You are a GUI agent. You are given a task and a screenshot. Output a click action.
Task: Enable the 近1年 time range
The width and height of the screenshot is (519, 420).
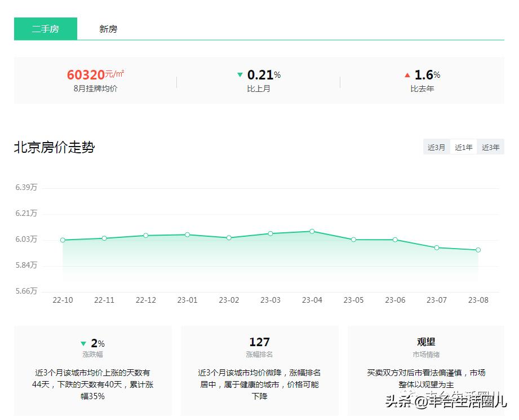463,147
